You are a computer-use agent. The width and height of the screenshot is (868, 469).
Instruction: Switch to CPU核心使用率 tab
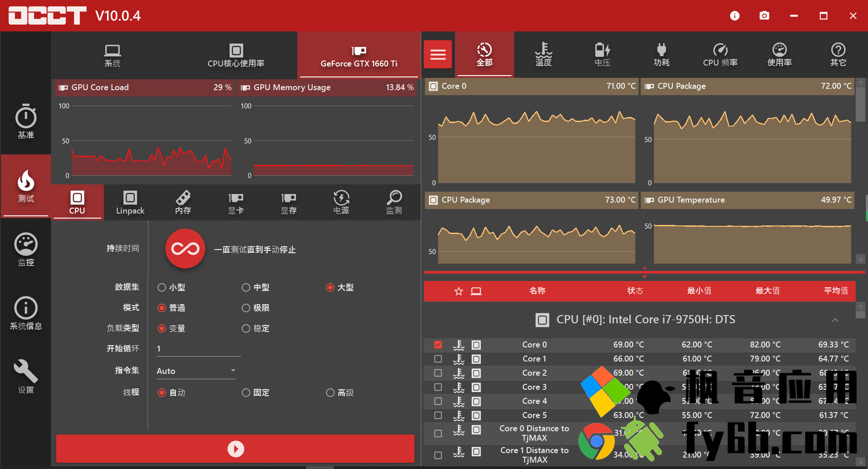(x=236, y=56)
